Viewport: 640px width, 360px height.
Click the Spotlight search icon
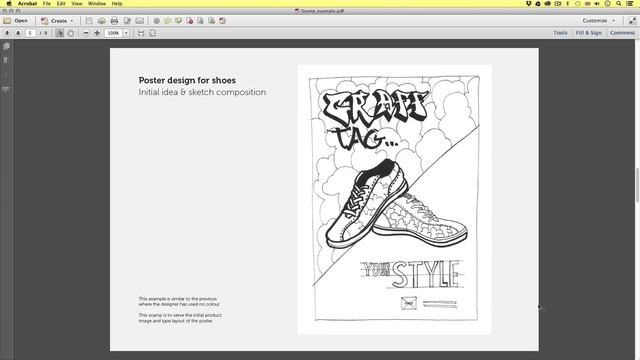click(619, 3)
